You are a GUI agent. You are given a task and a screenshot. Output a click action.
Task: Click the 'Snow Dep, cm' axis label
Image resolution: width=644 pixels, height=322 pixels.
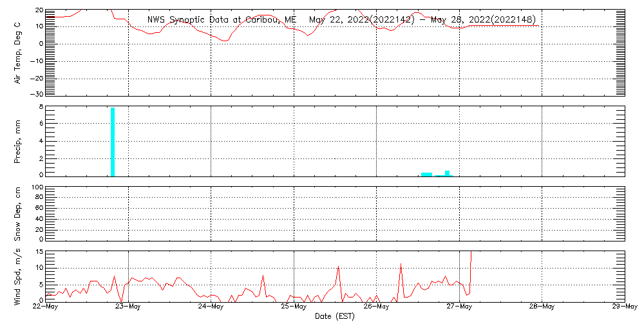pos(18,214)
